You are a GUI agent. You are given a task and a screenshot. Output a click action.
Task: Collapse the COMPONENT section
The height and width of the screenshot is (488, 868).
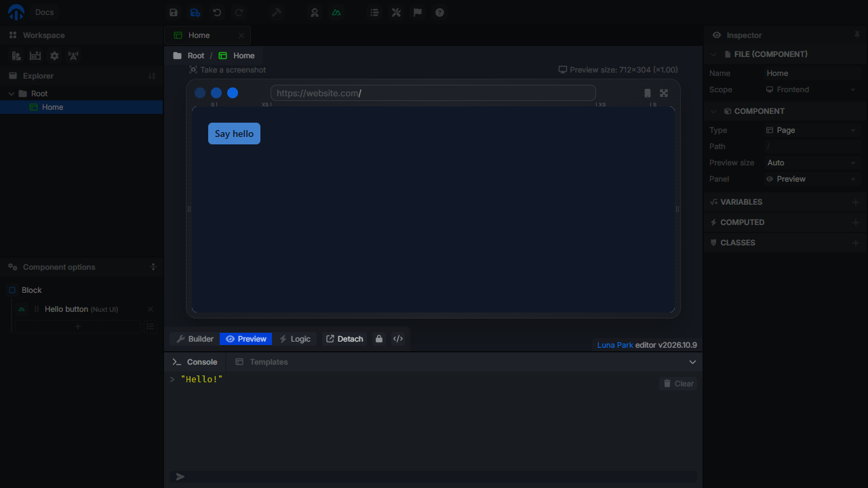(713, 111)
